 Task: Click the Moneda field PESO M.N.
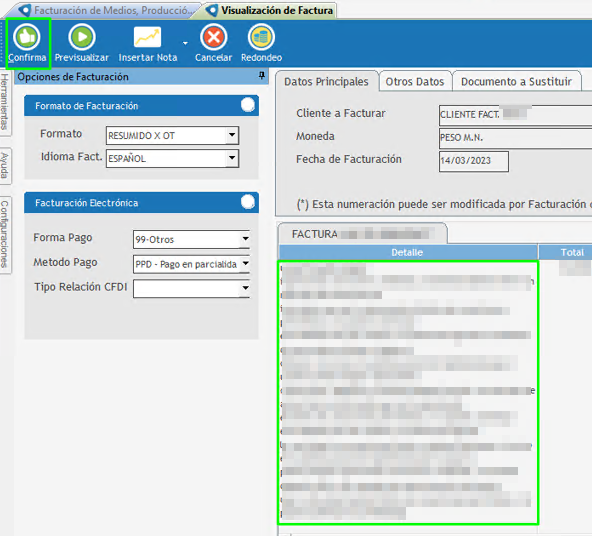[x=515, y=138]
